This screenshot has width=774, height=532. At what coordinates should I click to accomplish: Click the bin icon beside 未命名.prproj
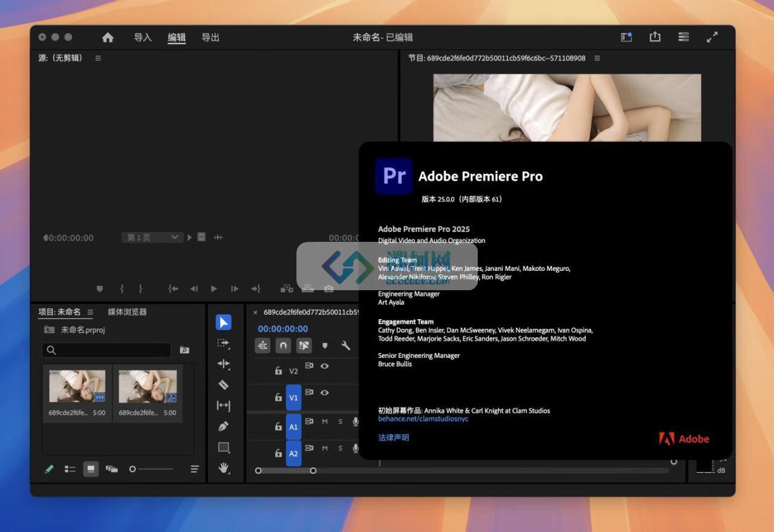(49, 330)
